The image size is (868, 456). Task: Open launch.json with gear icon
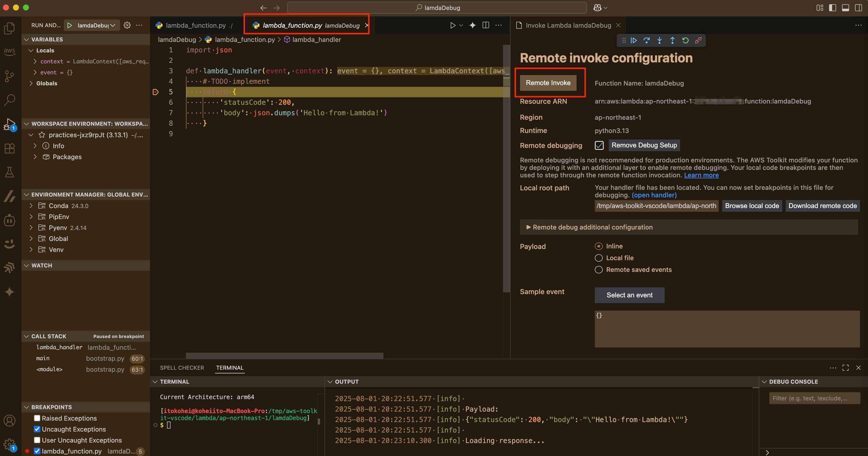(x=127, y=25)
